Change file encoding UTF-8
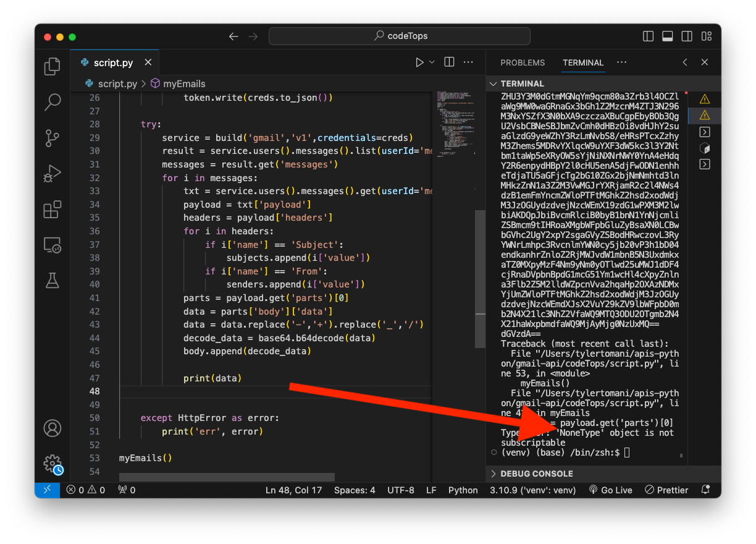 coord(401,490)
